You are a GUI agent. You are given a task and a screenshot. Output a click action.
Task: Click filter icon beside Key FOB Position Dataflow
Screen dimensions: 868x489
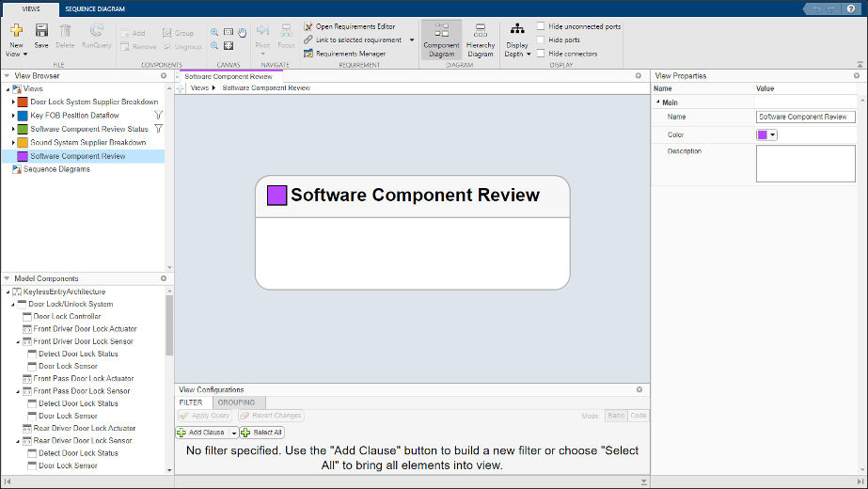pos(158,115)
